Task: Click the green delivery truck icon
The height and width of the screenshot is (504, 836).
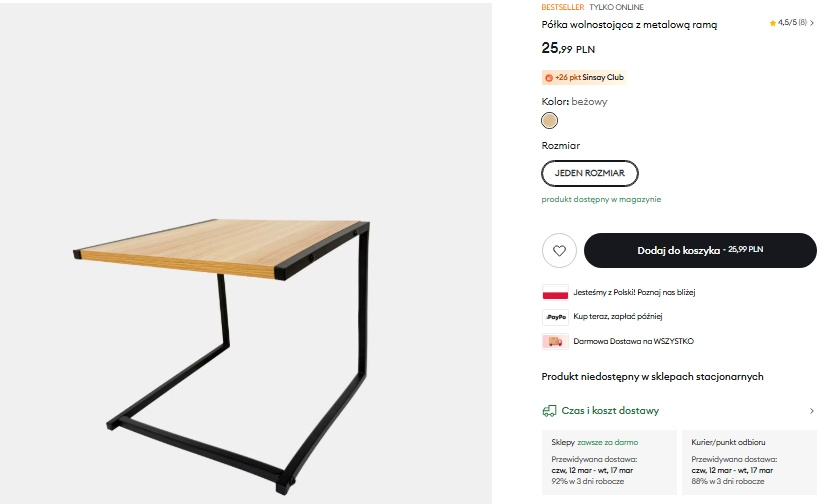Action: pos(549,411)
